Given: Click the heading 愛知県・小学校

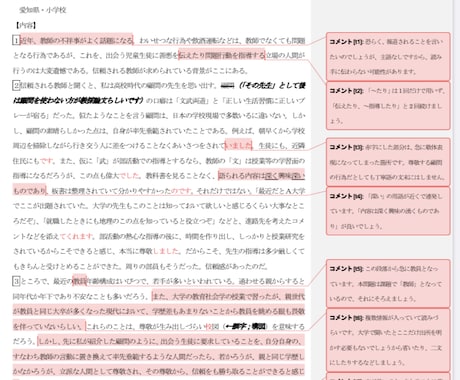Looking at the screenshot, I should (43, 10).
